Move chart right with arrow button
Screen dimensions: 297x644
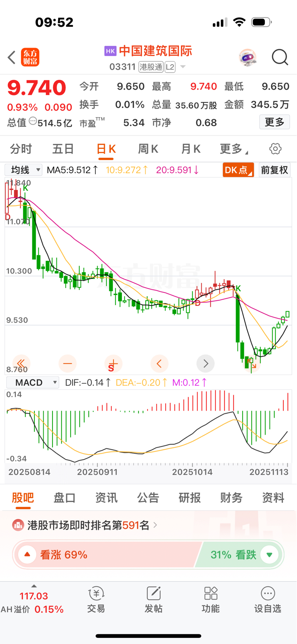click(205, 363)
